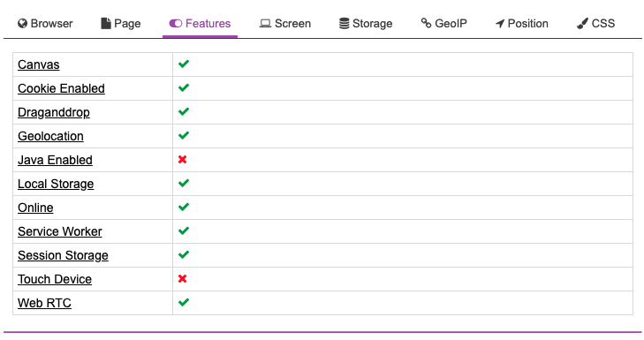
Task: Click the globe icon beside Browser
Action: click(22, 24)
